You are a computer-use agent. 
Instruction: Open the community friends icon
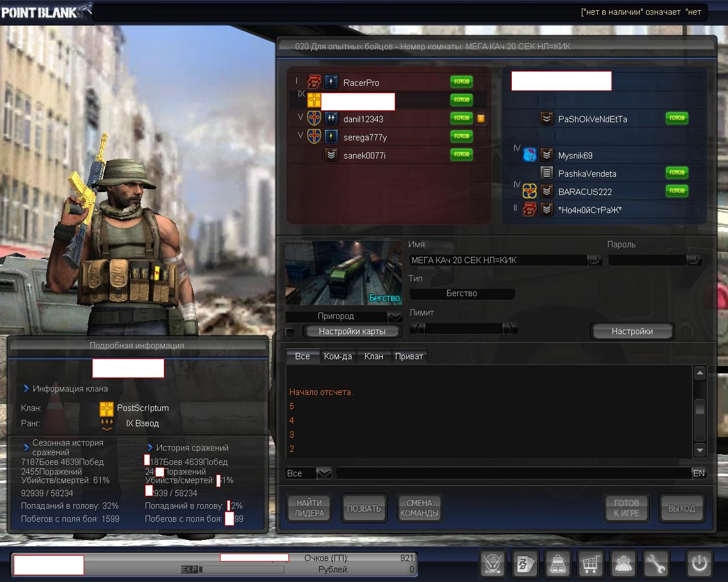coord(624,564)
